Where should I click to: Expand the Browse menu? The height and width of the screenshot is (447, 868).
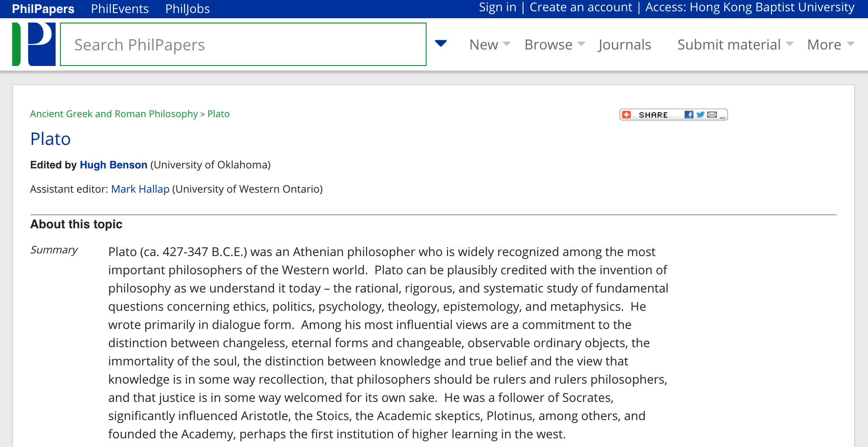point(555,45)
